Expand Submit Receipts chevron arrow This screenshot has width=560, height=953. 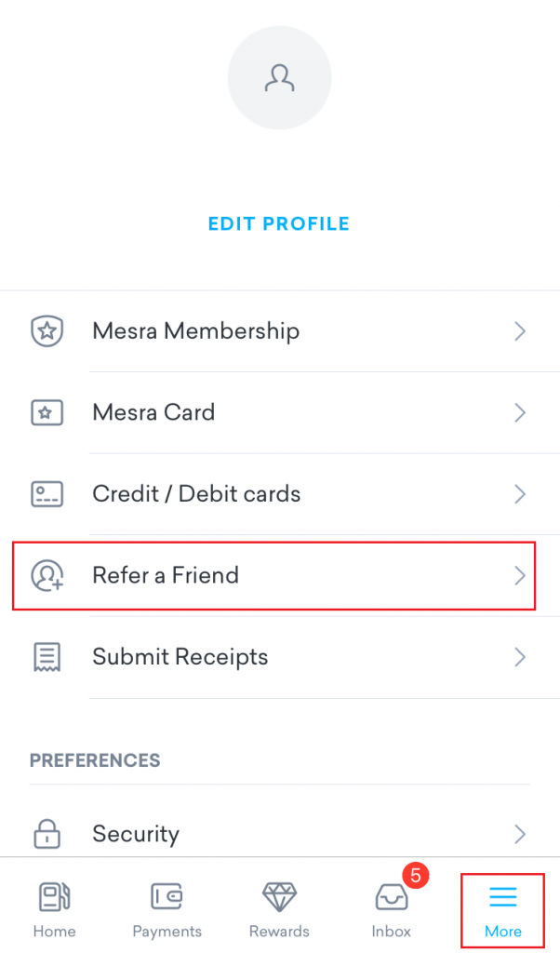coord(520,657)
